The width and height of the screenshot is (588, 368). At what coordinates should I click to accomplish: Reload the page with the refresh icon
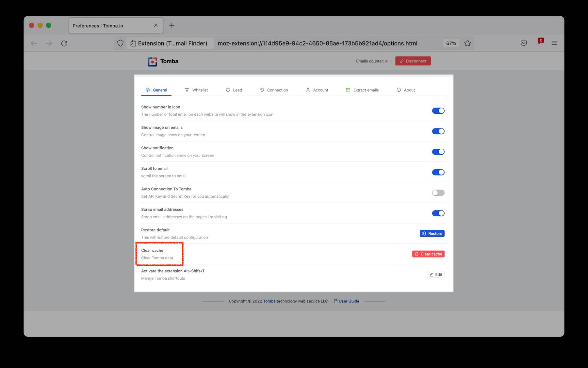pyautogui.click(x=64, y=43)
